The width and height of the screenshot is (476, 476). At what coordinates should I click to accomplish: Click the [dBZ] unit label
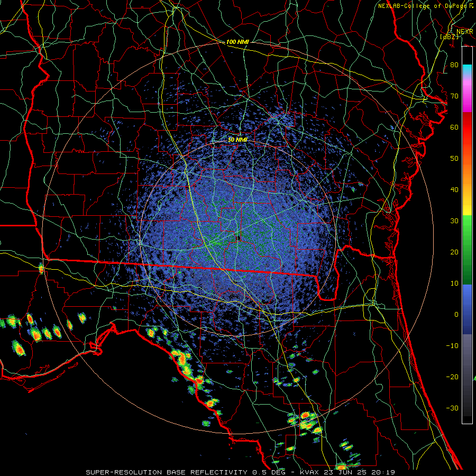point(449,36)
